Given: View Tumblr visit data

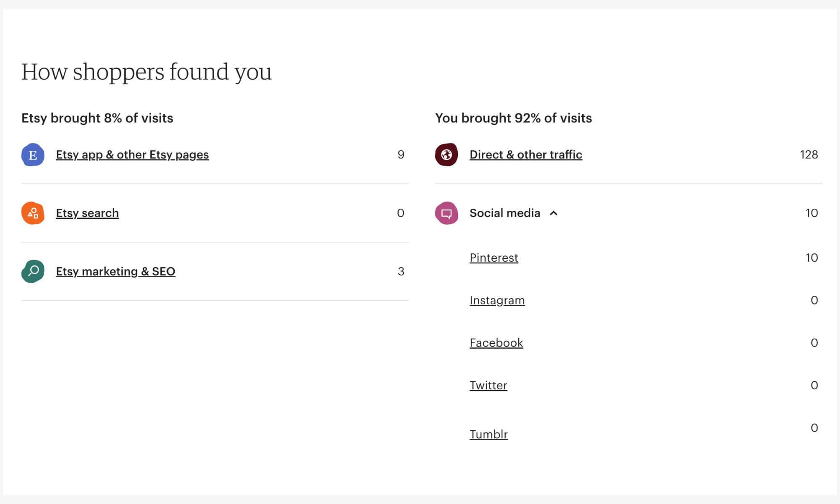Looking at the screenshot, I should click(488, 434).
